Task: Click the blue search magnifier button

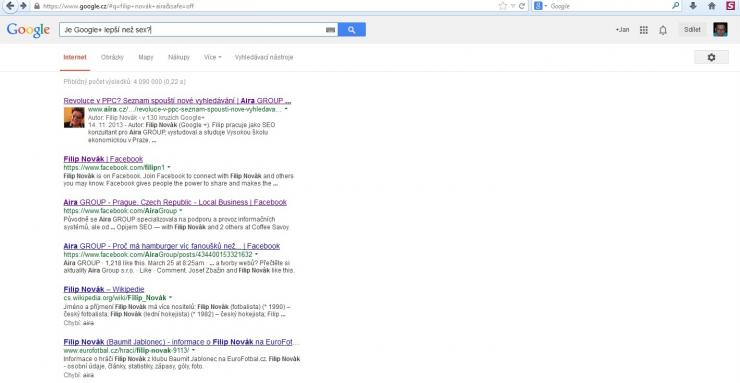Action: (x=352, y=30)
